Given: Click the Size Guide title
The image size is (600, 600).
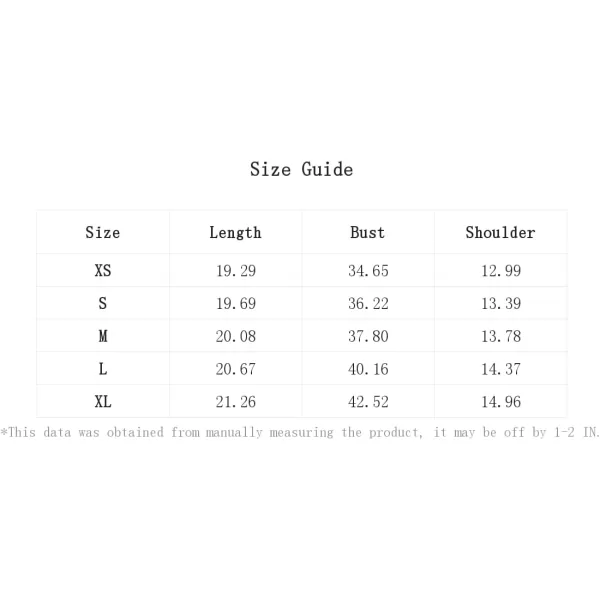Looking at the screenshot, I should point(301,169).
